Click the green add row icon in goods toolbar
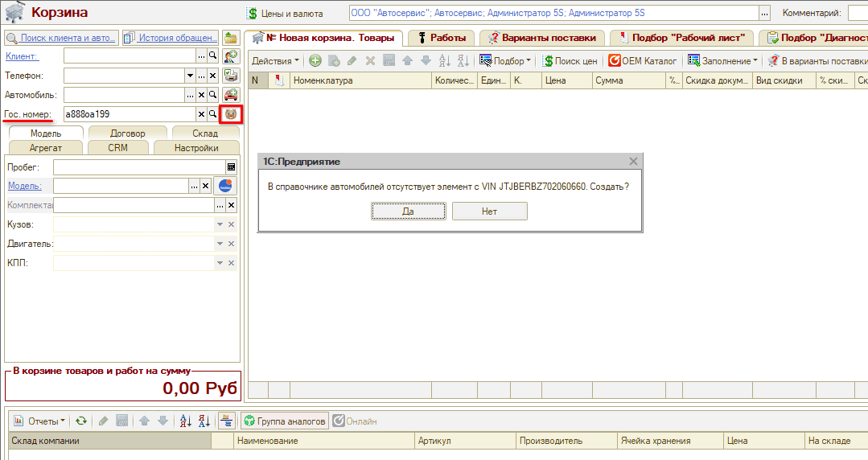The image size is (868, 460). (315, 61)
